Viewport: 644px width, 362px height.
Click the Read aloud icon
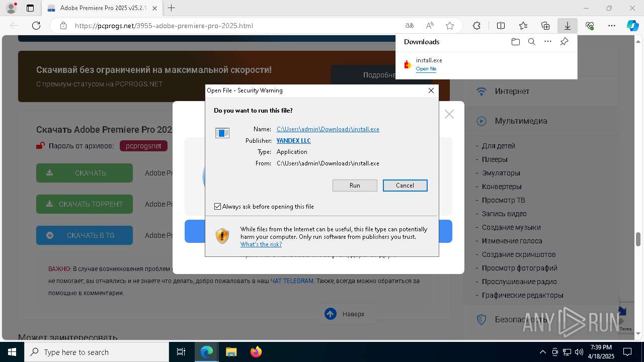point(430,26)
